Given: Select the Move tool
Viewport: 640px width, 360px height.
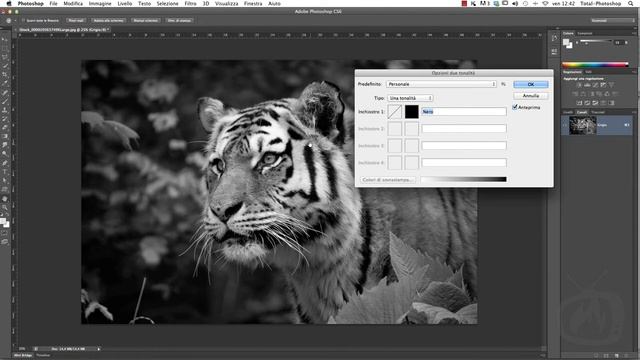Looking at the screenshot, I should click(5, 40).
